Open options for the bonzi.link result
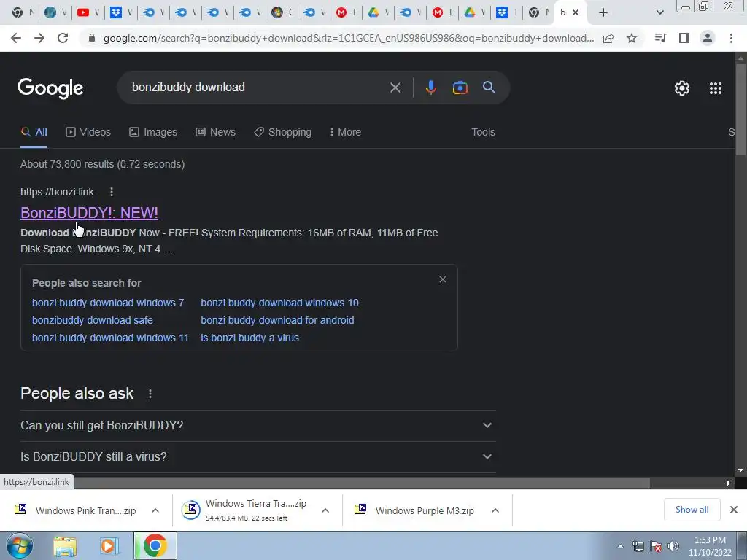 pyautogui.click(x=112, y=192)
